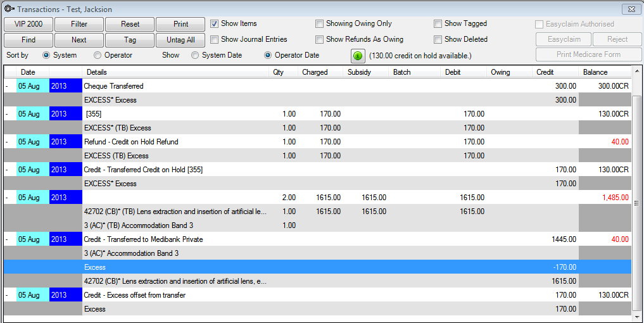Image resolution: width=644 pixels, height=323 pixels.
Task: Click the Balance column header
Action: click(605, 72)
